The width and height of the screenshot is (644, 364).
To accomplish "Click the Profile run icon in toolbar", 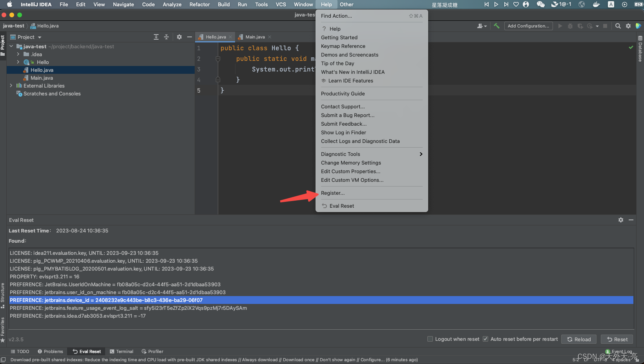I will pos(590,26).
